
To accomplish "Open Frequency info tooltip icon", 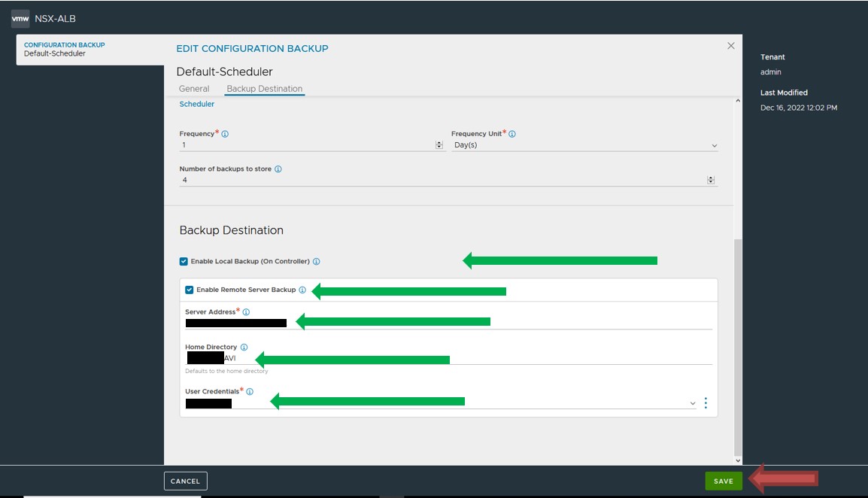I will point(225,134).
